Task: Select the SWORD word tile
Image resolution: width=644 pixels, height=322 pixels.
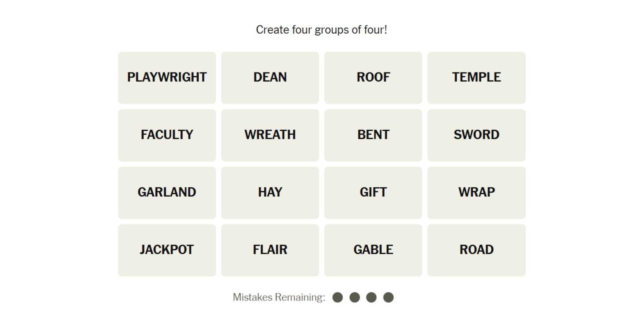Action: (x=476, y=135)
